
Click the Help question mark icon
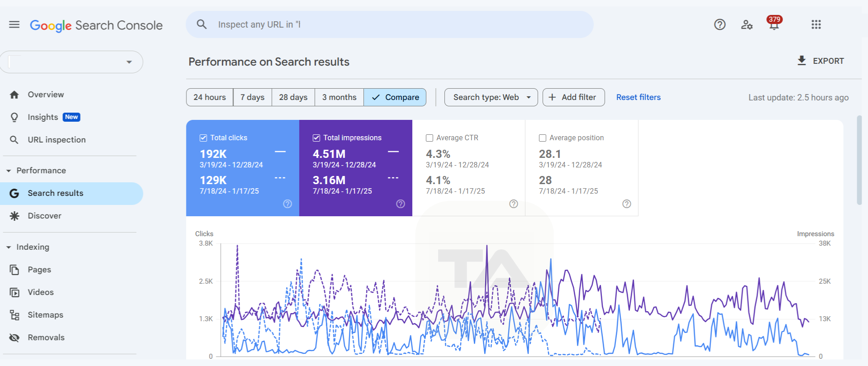720,24
